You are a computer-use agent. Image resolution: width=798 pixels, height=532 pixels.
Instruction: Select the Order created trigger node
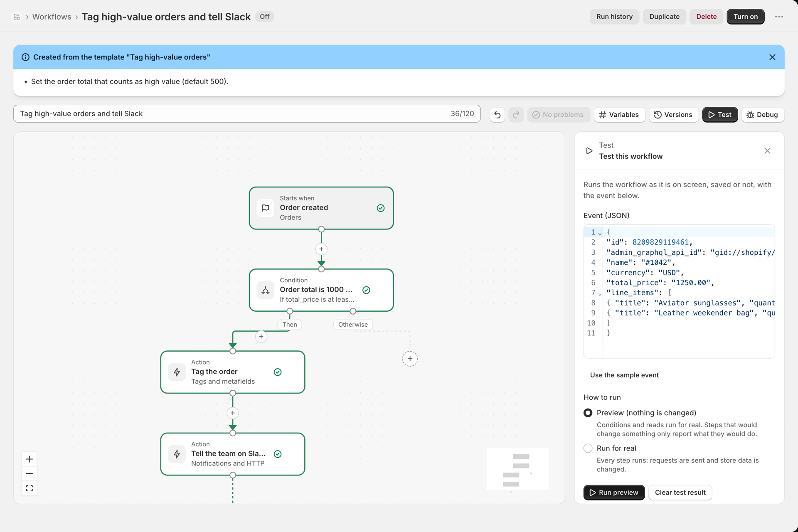click(x=321, y=208)
